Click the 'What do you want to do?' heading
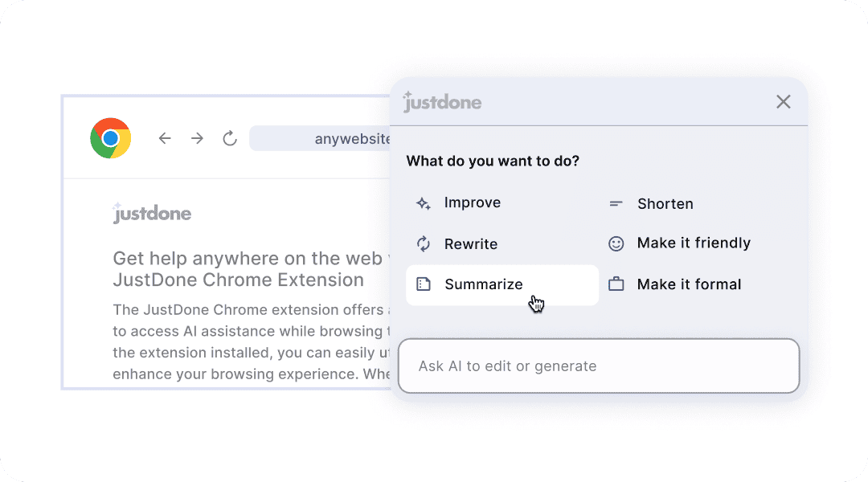The width and height of the screenshot is (868, 482). pyautogui.click(x=493, y=161)
